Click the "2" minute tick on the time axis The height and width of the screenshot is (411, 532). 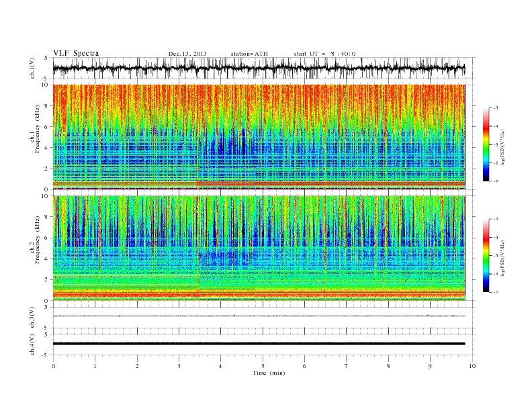point(137,366)
